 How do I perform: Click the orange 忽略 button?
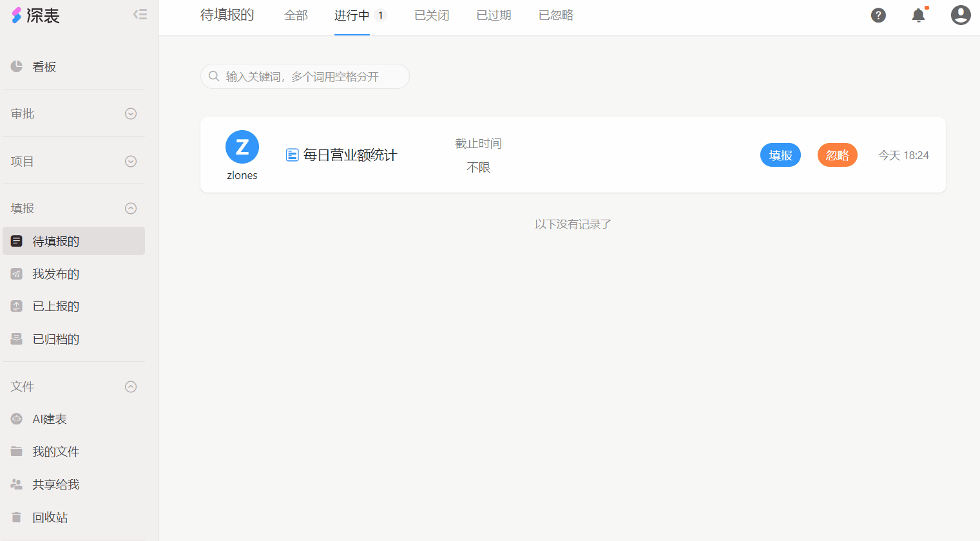(837, 155)
